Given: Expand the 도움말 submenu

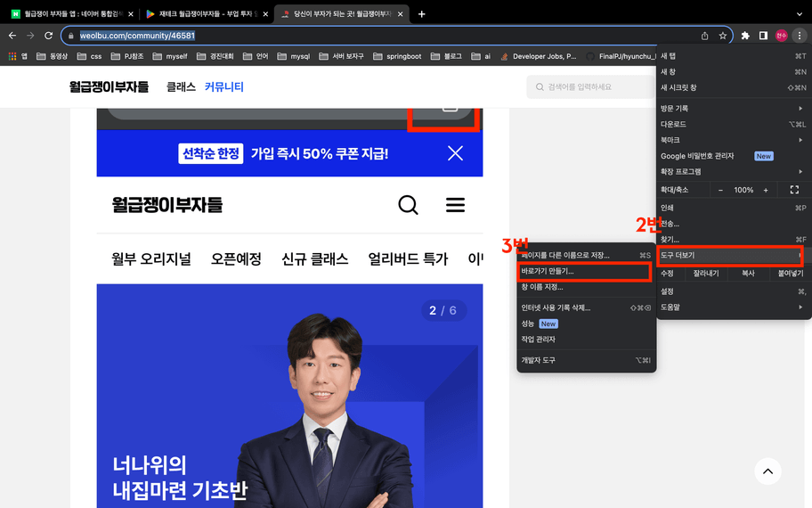Looking at the screenshot, I should point(734,307).
